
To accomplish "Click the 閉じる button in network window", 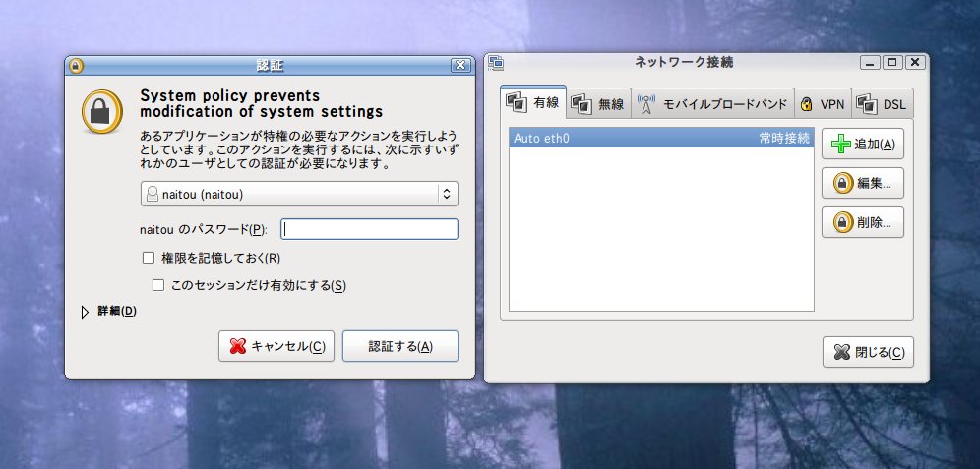I will [x=868, y=352].
